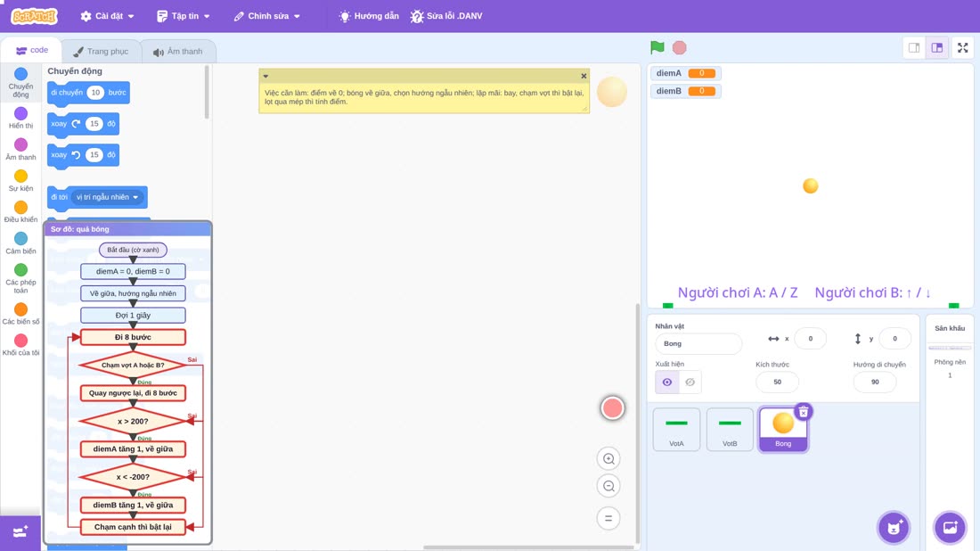This screenshot has width=980, height=551.
Task: Click the Scratch logo
Action: 35,16
